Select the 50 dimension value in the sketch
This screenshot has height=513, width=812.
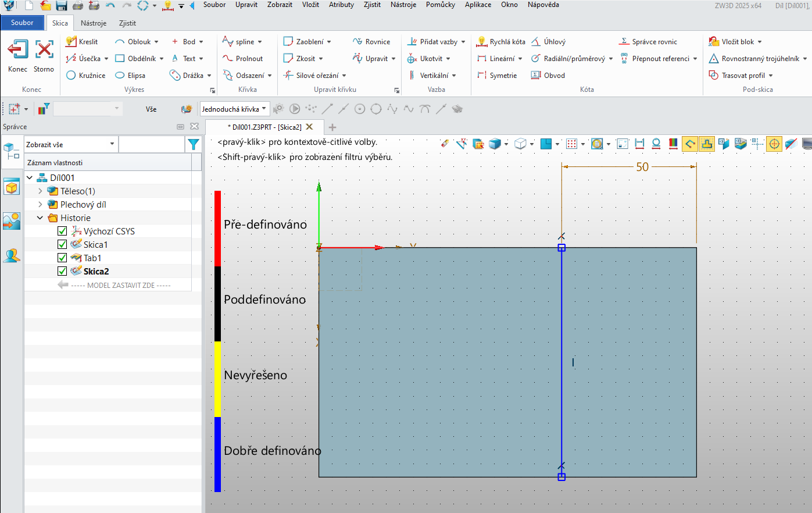[642, 167]
